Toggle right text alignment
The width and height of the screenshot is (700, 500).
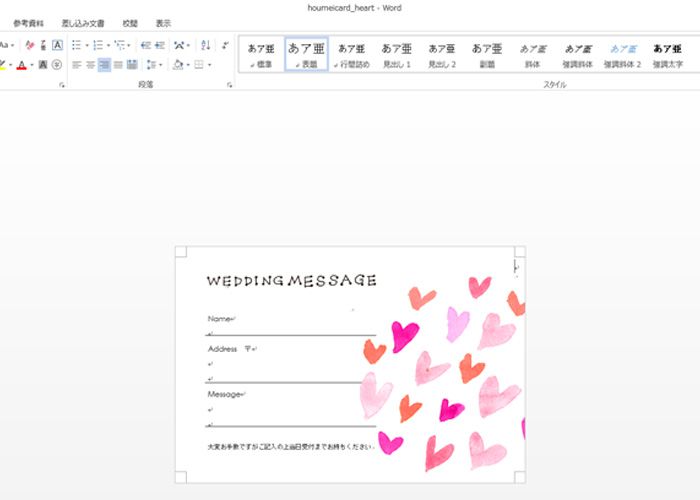point(104,65)
